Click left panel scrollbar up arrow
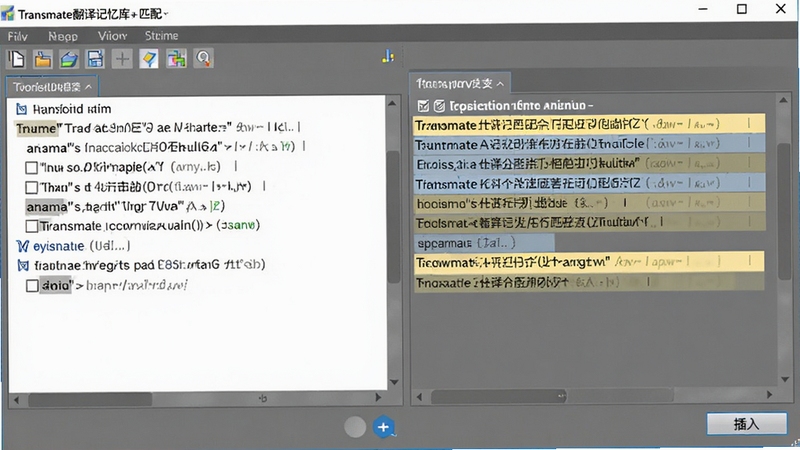The height and width of the screenshot is (450, 800). [x=392, y=104]
